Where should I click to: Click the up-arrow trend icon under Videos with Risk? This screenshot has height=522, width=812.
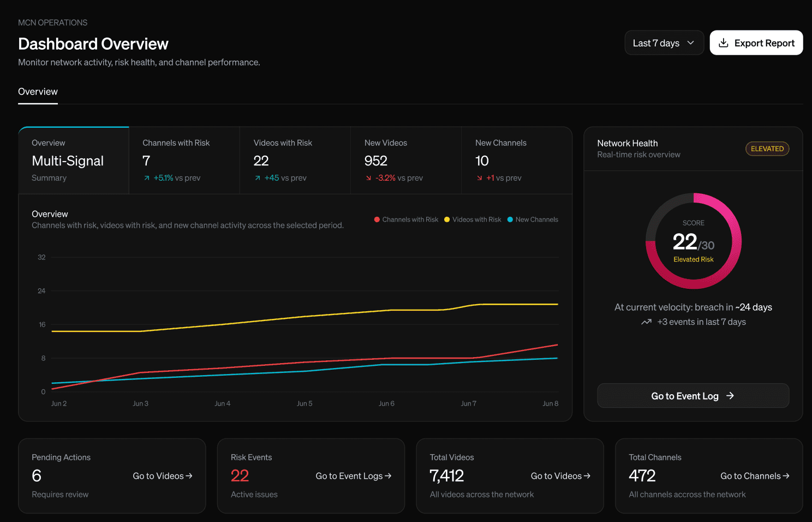click(x=258, y=178)
